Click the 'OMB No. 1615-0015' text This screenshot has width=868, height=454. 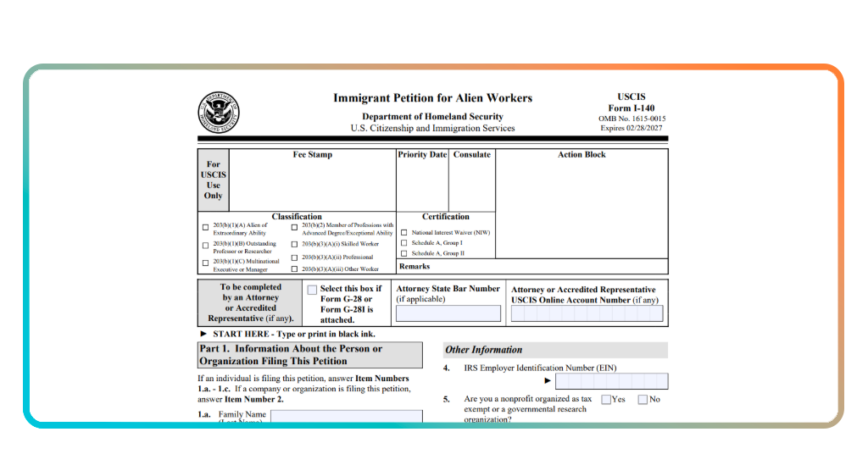(x=632, y=119)
